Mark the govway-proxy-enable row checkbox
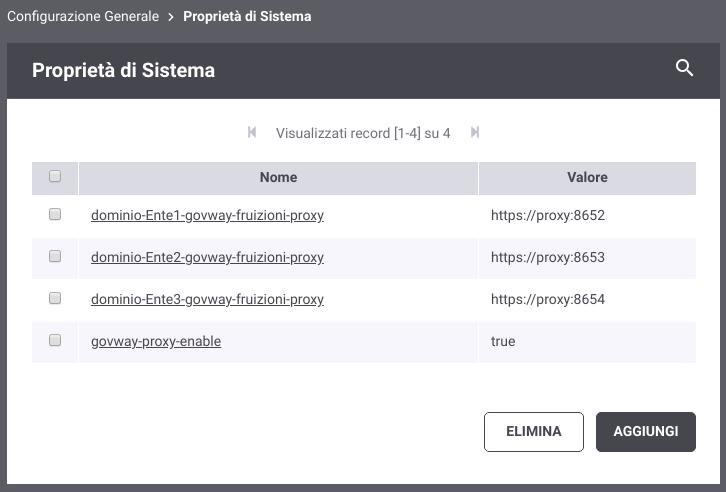Screen dimensions: 726x492 coord(55,340)
